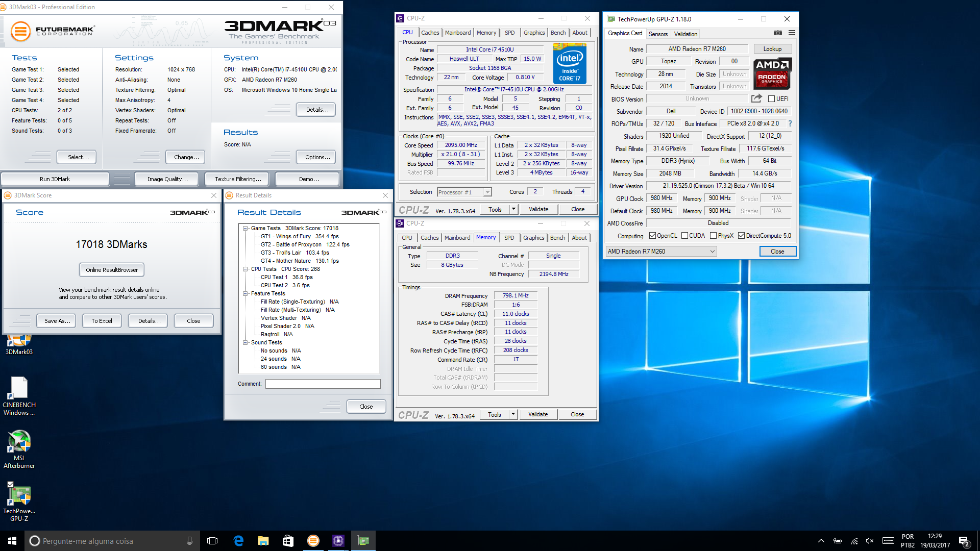Click the Texture Filtering button
980x551 pixels.
[238, 179]
